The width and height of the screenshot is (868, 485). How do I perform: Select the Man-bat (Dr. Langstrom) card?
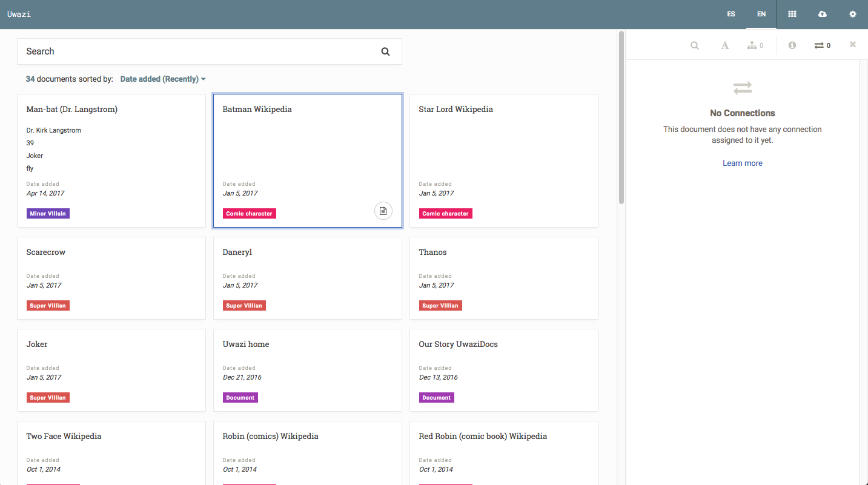click(x=111, y=161)
